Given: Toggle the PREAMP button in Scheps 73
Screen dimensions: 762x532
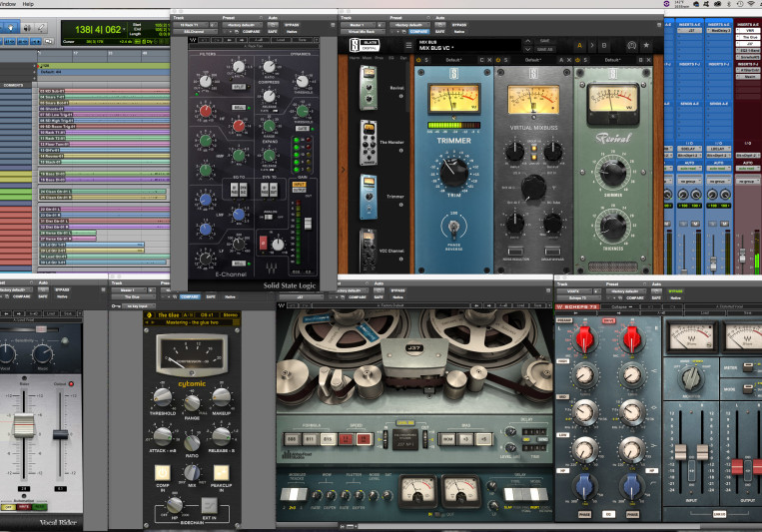Looking at the screenshot, I should click(x=563, y=320).
